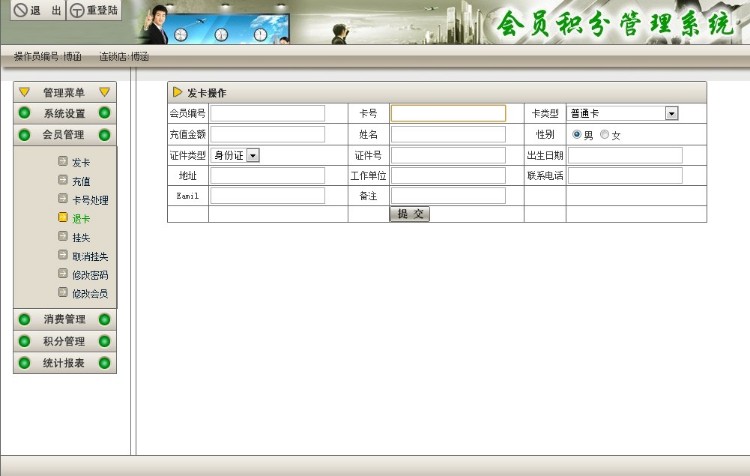Open the 退卡 submenu link
The height and width of the screenshot is (476, 750).
coord(81,219)
